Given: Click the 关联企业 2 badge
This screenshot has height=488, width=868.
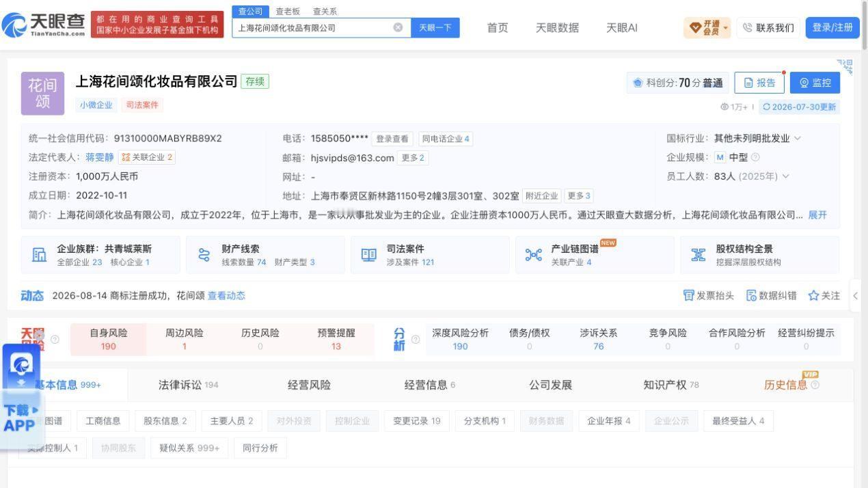Looking at the screenshot, I should tap(147, 157).
